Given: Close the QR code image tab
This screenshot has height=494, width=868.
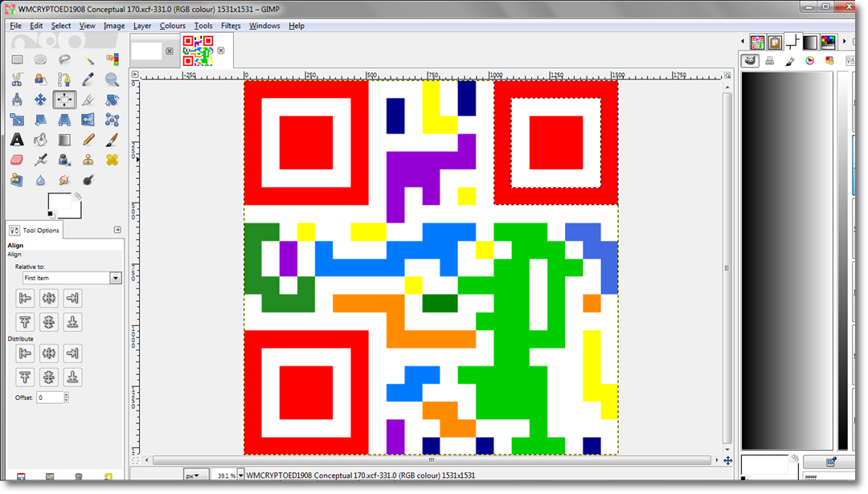Looking at the screenshot, I should pos(221,51).
